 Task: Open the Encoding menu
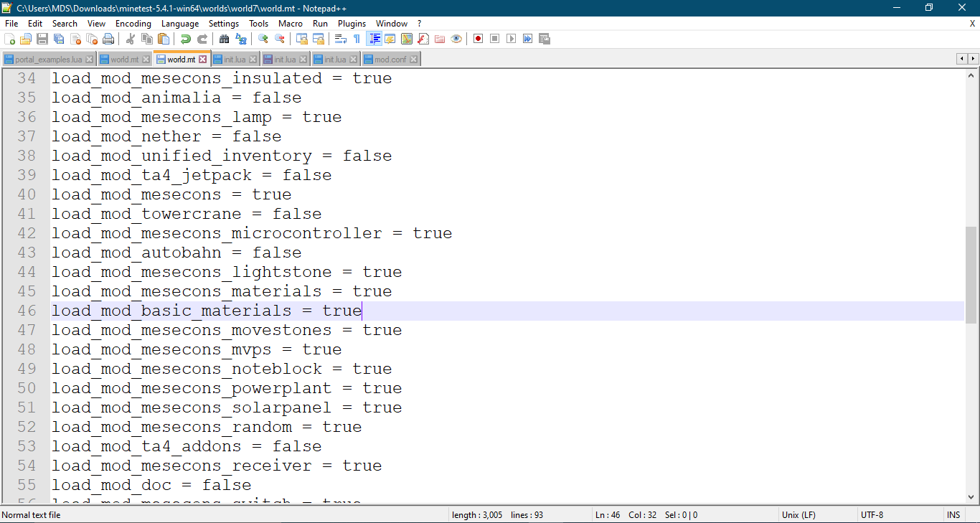tap(133, 23)
